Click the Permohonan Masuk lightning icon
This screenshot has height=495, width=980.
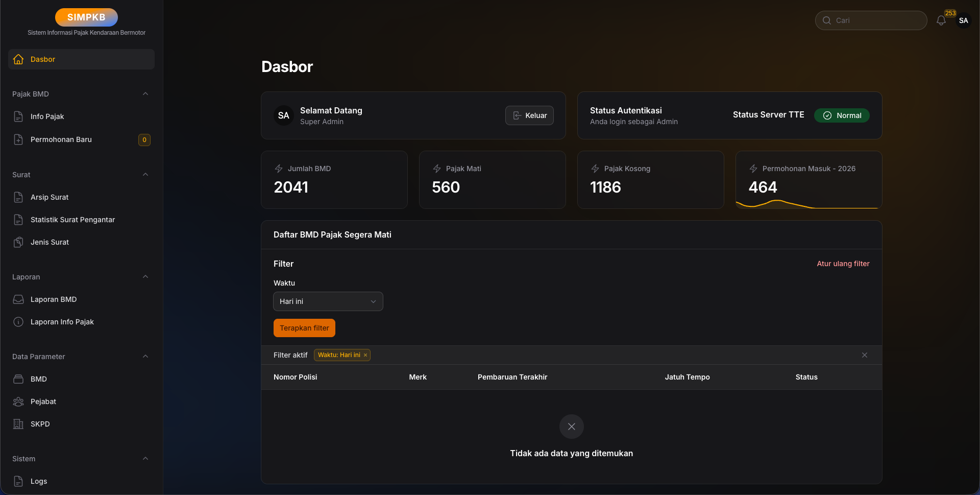[753, 169]
